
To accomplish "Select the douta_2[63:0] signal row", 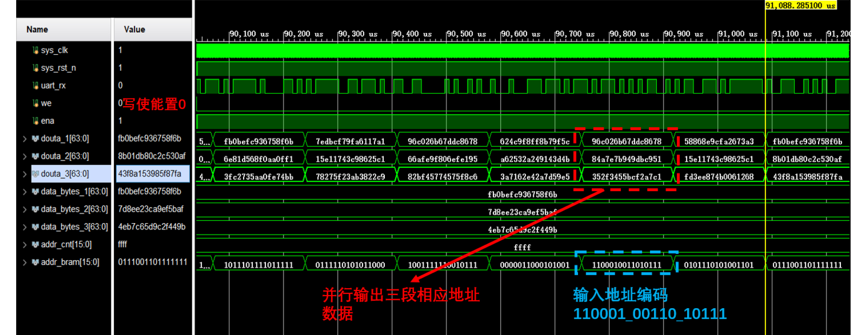I will 65,156.
